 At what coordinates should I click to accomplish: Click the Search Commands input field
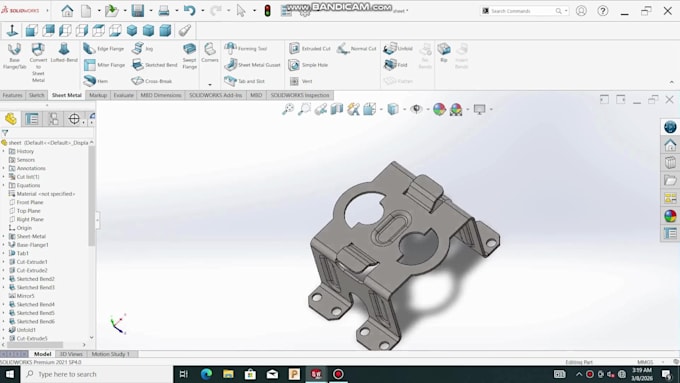pos(521,11)
